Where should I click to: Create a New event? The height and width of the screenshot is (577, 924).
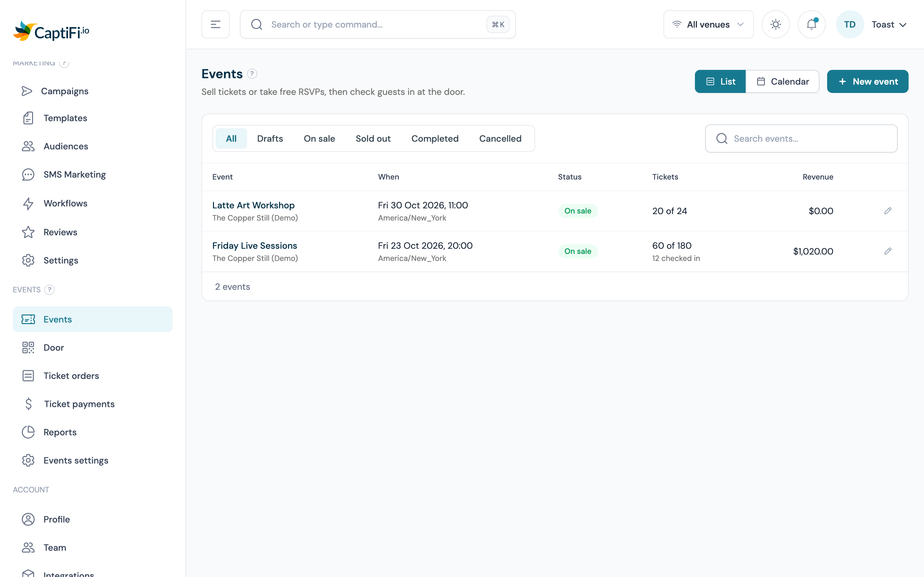click(x=868, y=81)
